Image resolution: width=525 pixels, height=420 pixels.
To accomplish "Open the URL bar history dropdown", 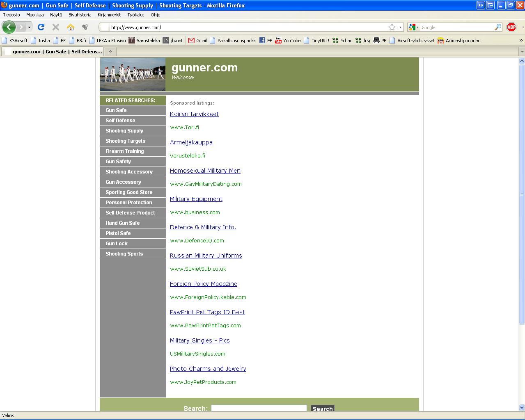I will pos(401,27).
